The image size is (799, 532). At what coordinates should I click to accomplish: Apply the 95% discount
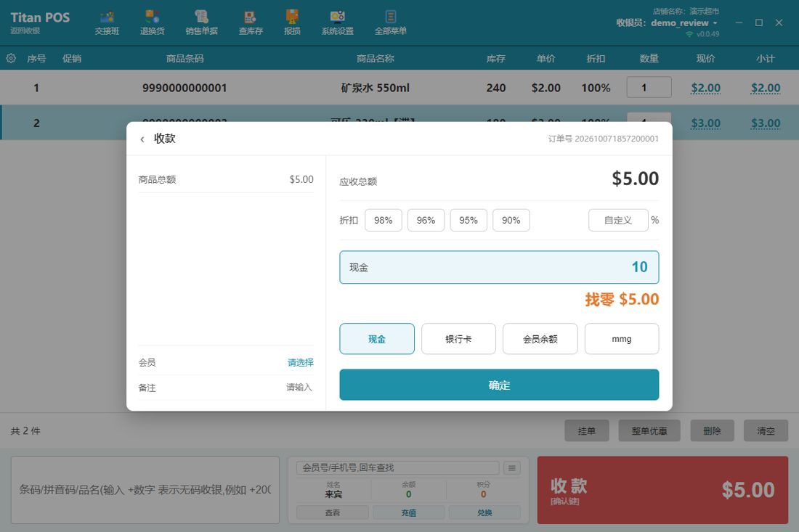pos(469,220)
